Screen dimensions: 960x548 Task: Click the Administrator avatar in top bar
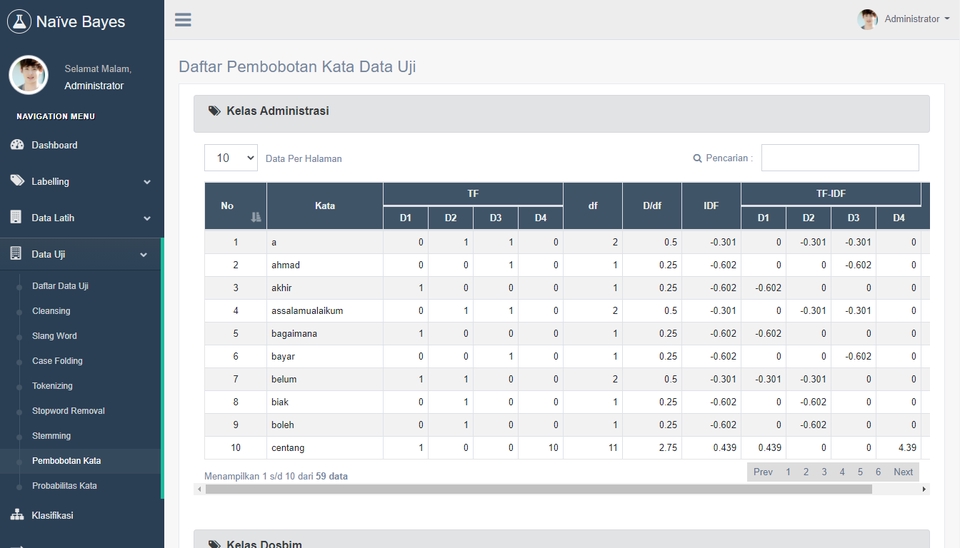[x=867, y=19]
